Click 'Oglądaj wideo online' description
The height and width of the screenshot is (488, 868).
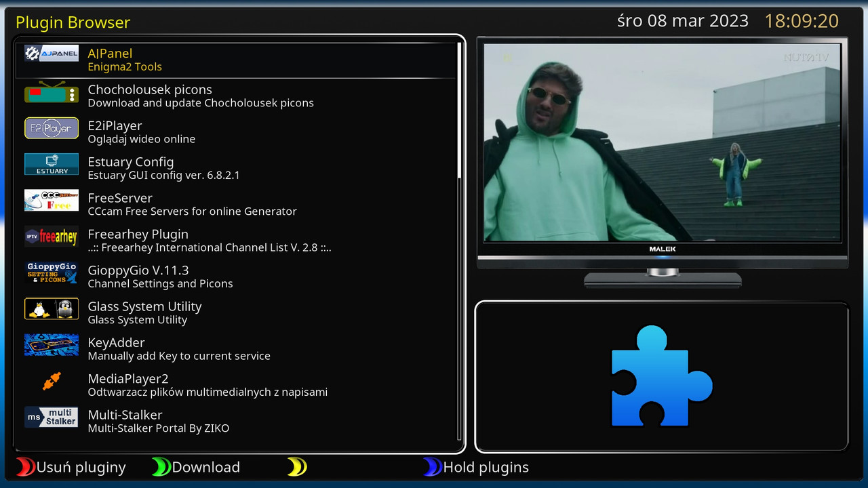[x=142, y=140]
